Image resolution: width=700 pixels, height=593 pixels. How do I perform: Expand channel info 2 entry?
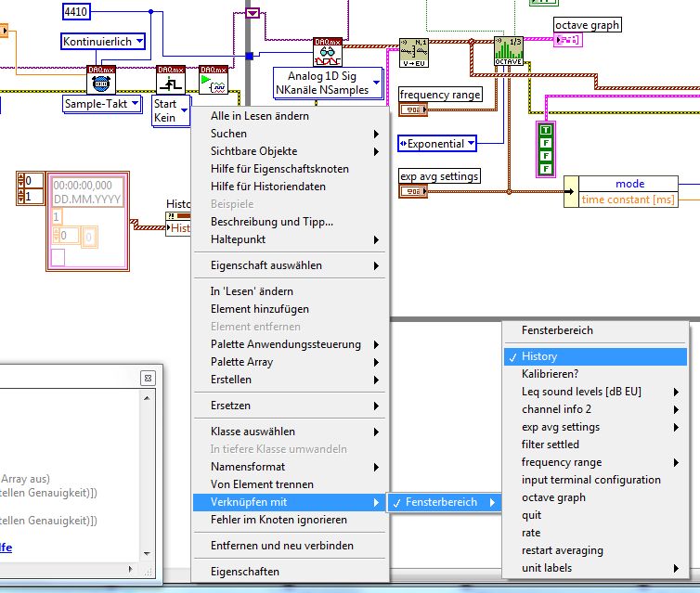click(x=595, y=409)
